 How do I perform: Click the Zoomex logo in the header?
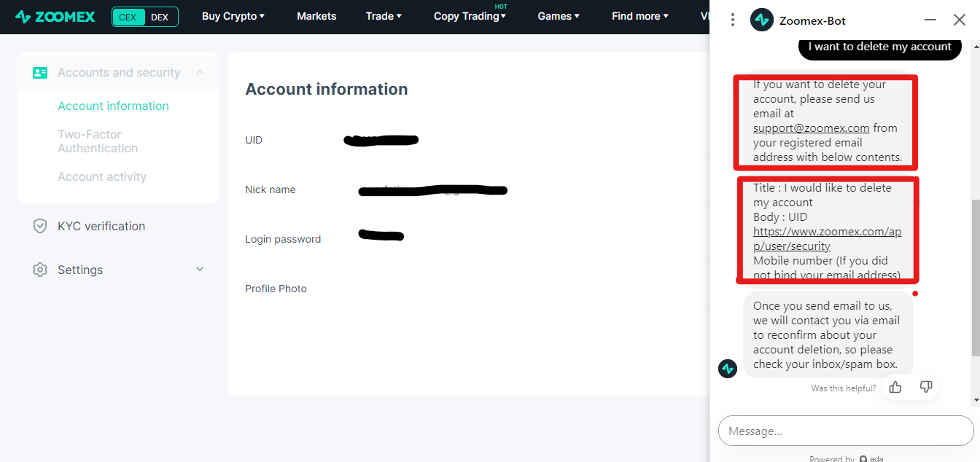(55, 16)
